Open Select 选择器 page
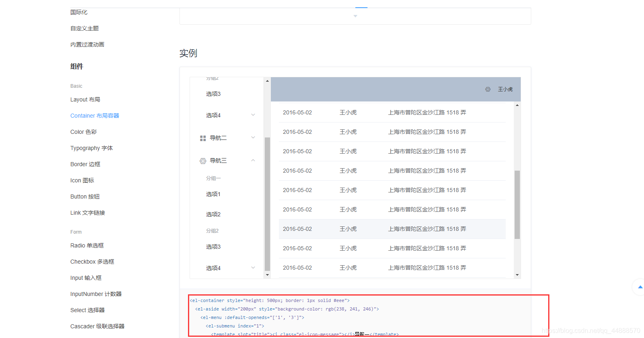Viewport: 644px width, 338px height. pos(87,310)
